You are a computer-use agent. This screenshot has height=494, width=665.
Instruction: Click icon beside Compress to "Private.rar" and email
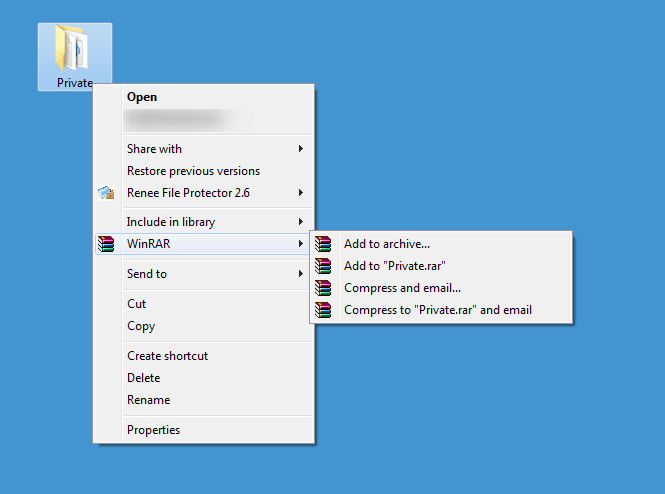323,310
